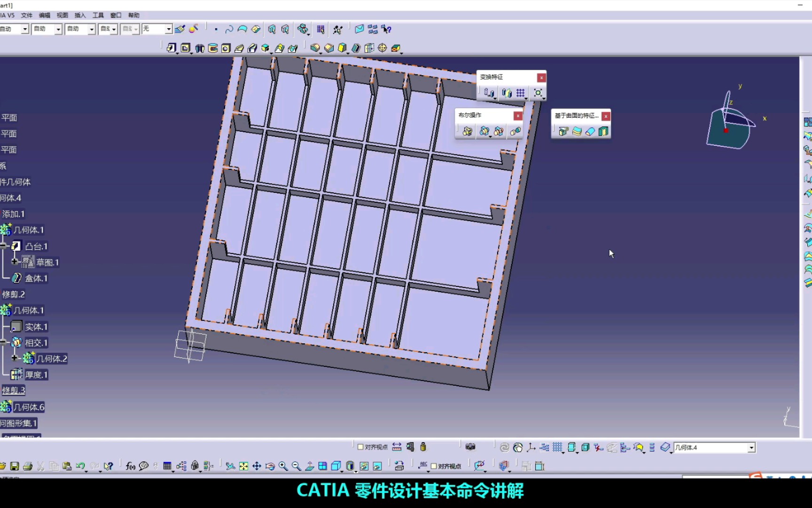
Task: Toggle the 对齐视点 checkbox beside ABC icon
Action: pos(434,466)
